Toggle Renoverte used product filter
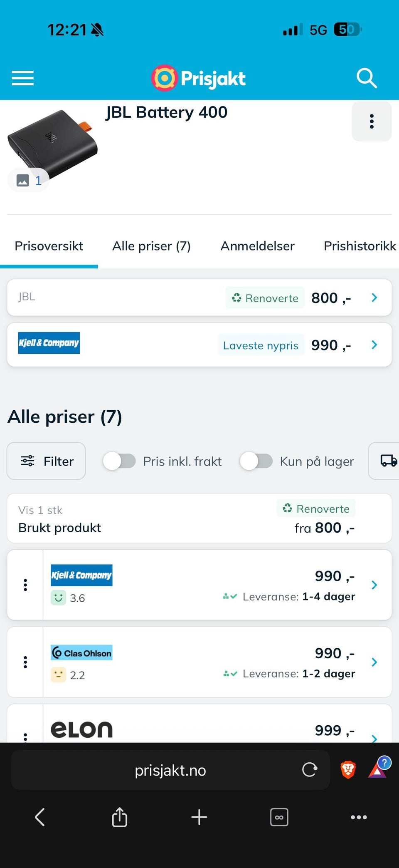Image resolution: width=399 pixels, height=868 pixels. click(316, 508)
